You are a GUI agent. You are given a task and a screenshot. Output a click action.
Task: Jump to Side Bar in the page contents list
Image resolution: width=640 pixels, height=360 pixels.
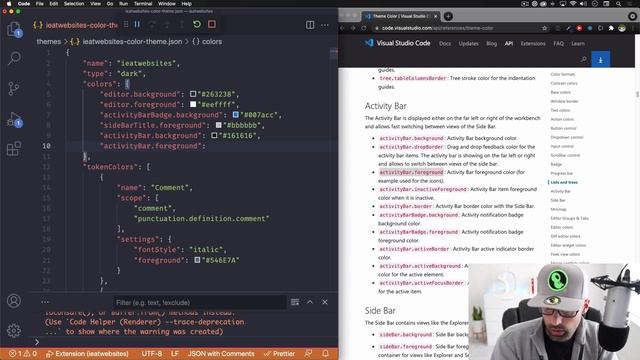point(558,200)
